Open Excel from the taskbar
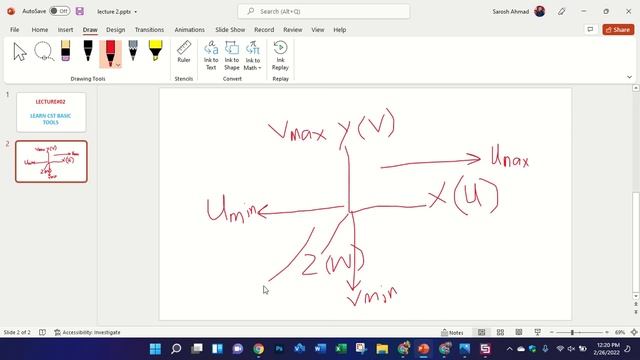Screen dimensions: 640x360 coord(341,349)
